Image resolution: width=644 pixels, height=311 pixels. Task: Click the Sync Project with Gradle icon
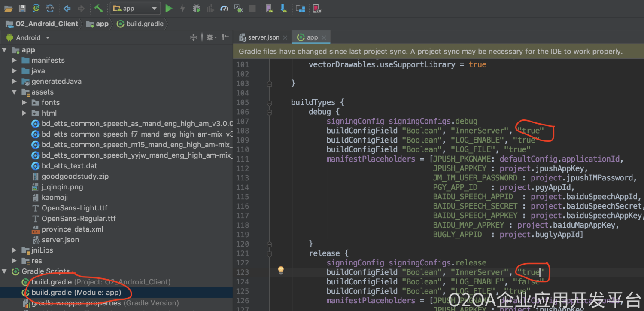[x=36, y=8]
